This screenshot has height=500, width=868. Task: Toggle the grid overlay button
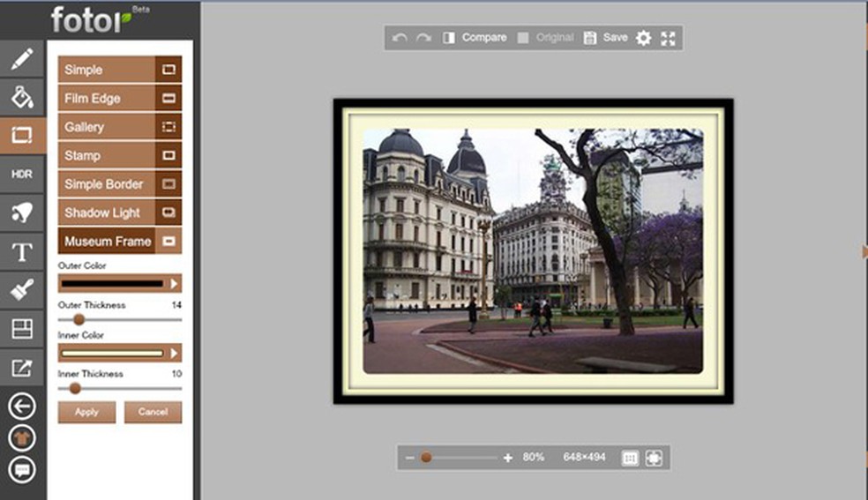point(630,459)
